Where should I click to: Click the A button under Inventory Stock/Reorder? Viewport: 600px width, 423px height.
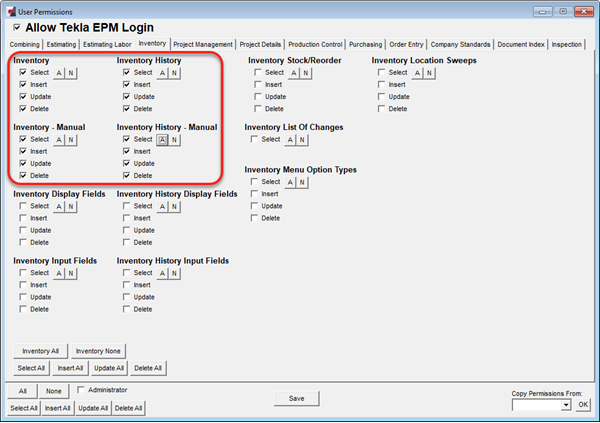(x=293, y=73)
